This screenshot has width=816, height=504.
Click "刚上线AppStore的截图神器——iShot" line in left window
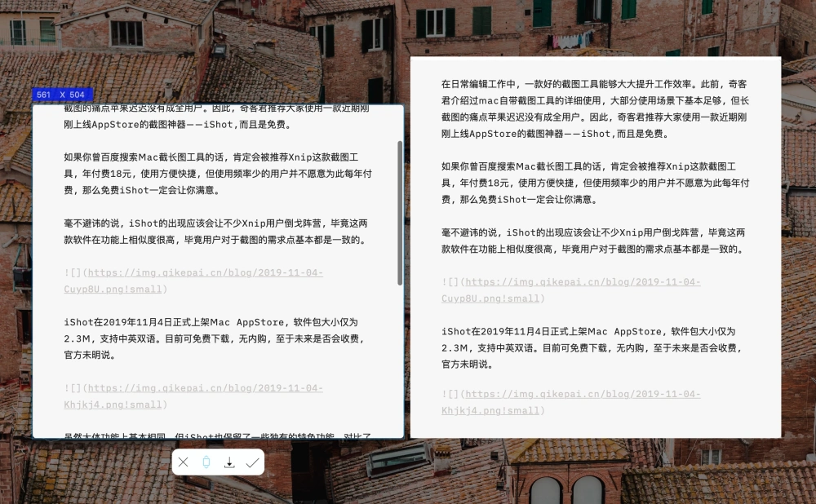point(178,124)
